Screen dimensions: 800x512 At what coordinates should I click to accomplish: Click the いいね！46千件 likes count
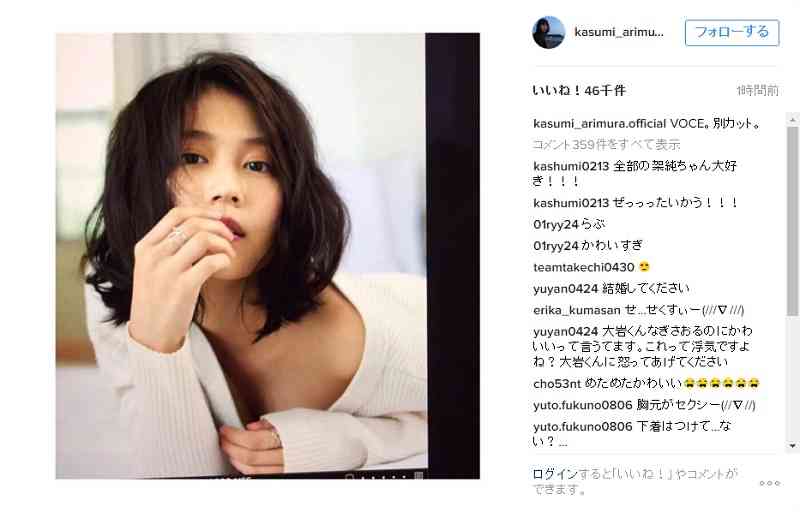point(579,91)
